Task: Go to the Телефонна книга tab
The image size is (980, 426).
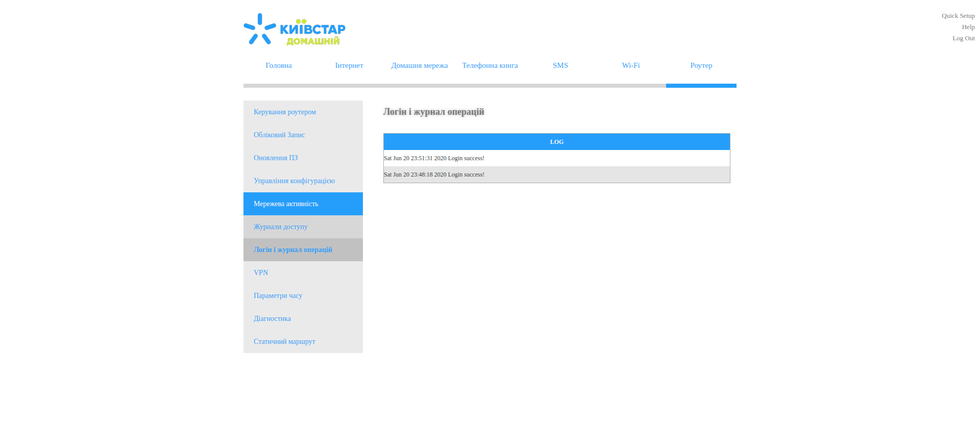Action: (490, 65)
